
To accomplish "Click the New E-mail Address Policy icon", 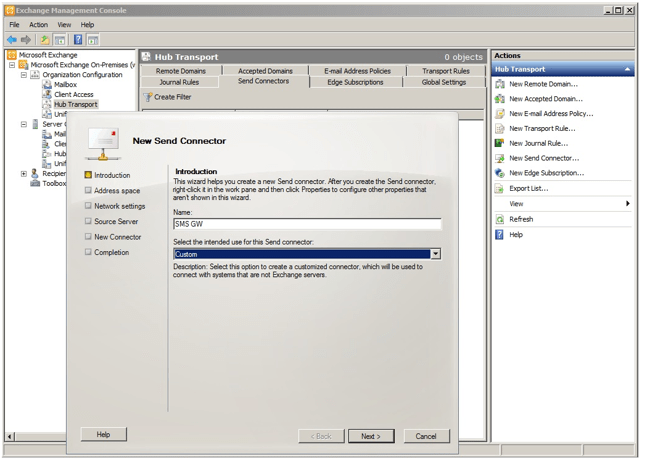I will coord(500,114).
